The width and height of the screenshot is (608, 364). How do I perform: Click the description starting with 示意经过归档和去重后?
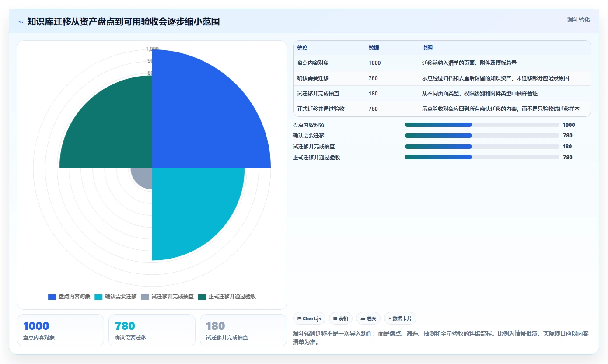pyautogui.click(x=496, y=78)
